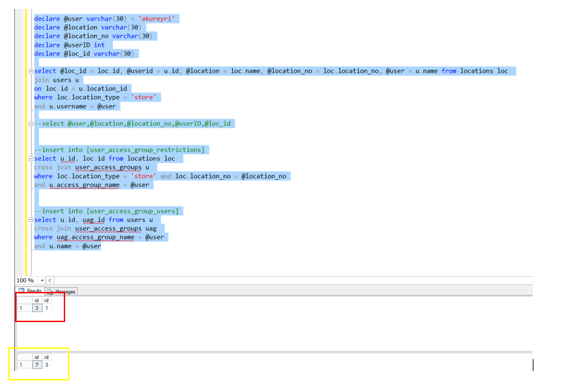The height and width of the screenshot is (392, 565).
Task: Collapse the 'select u.id, uag.id' block
Action: [x=31, y=220]
